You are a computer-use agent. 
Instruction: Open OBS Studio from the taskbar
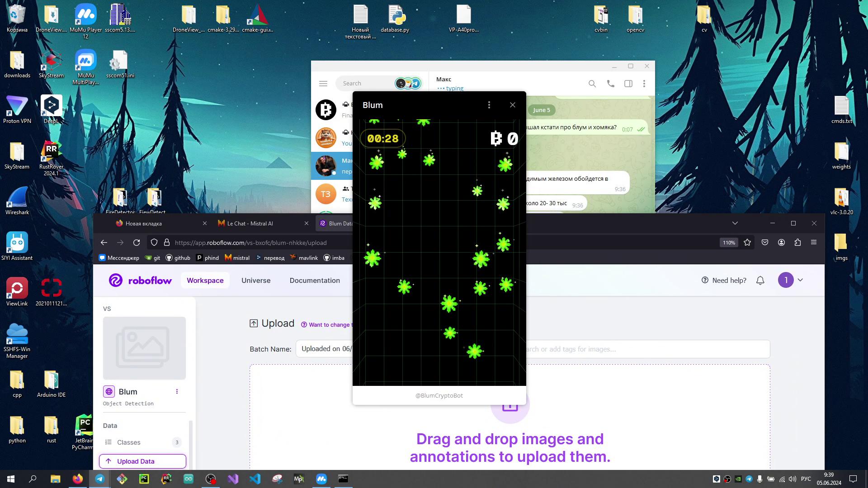point(211,479)
